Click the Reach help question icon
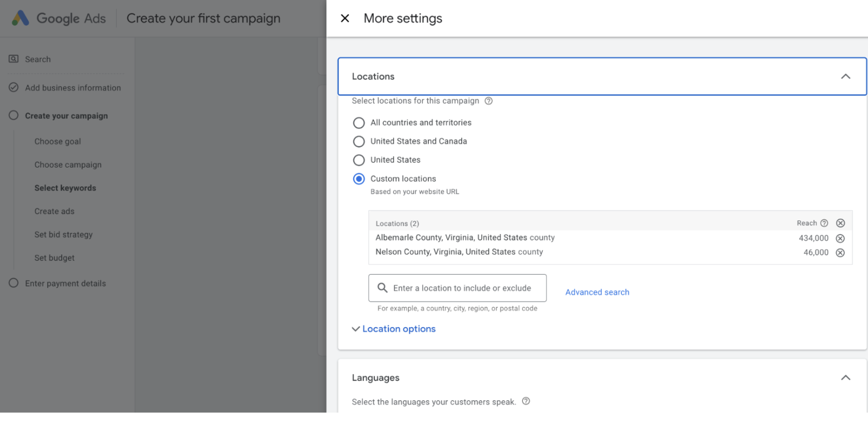The height and width of the screenshot is (421, 868). (x=824, y=223)
